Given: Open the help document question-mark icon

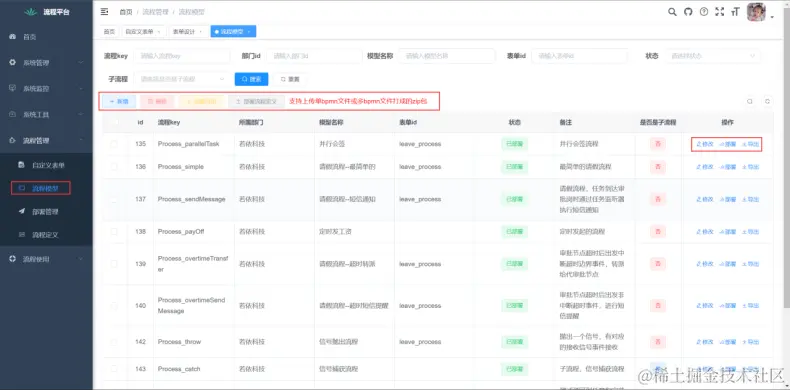Looking at the screenshot, I should [x=704, y=12].
